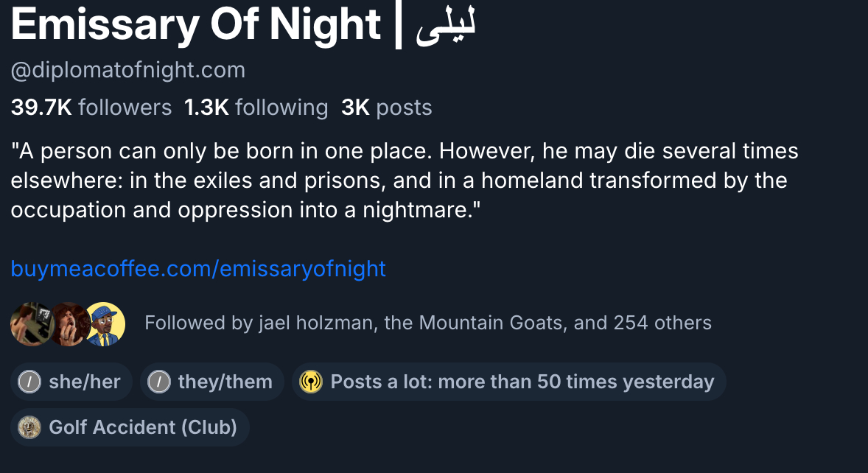Click the @diplomatofnight.com handle
This screenshot has width=868, height=473.
(127, 70)
